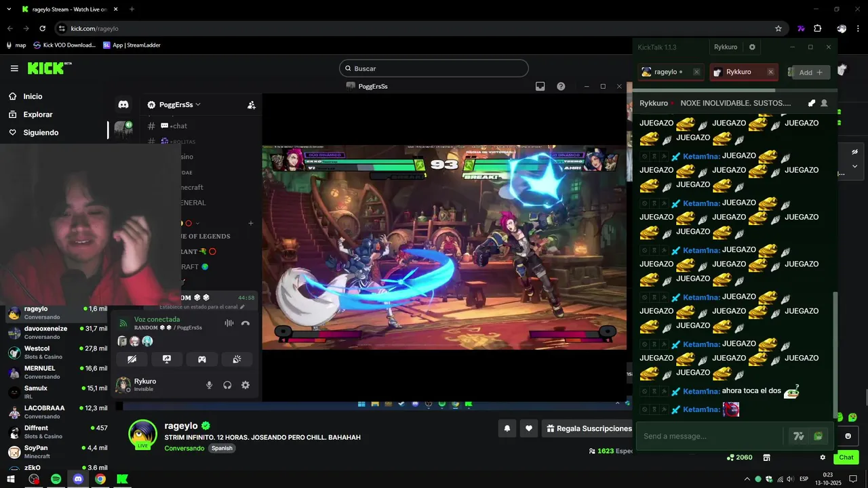Screen dimensions: 868x488
Task: Toggle stream notification bell
Action: 507,428
